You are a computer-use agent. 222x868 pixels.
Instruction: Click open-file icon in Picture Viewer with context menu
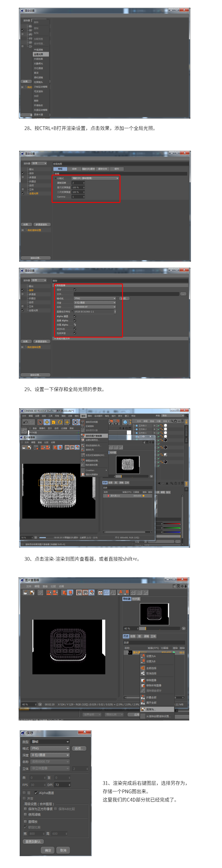(25, 592)
